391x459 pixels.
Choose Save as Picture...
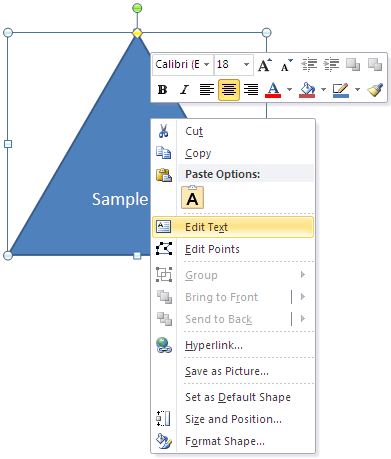pos(227,371)
